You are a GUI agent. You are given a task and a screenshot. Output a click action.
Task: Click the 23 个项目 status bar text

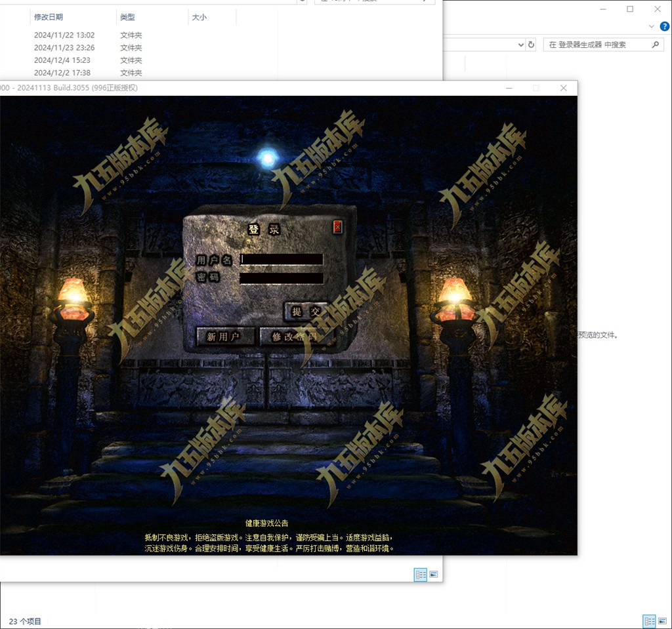click(25, 621)
